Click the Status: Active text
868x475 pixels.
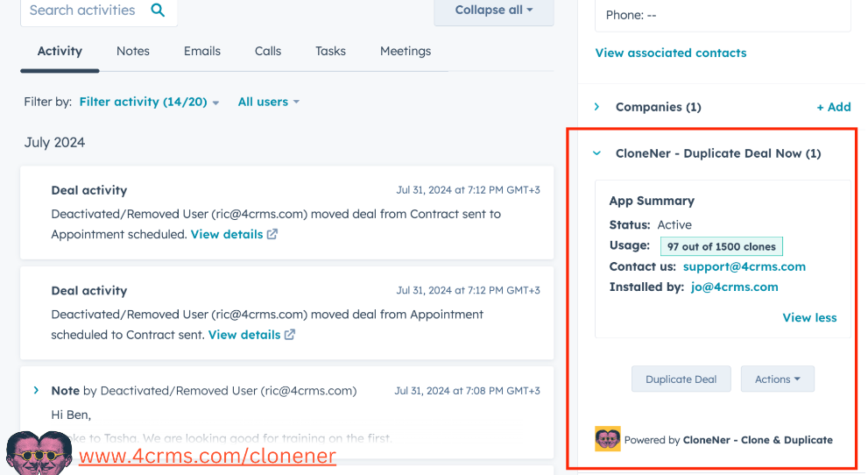(x=651, y=224)
